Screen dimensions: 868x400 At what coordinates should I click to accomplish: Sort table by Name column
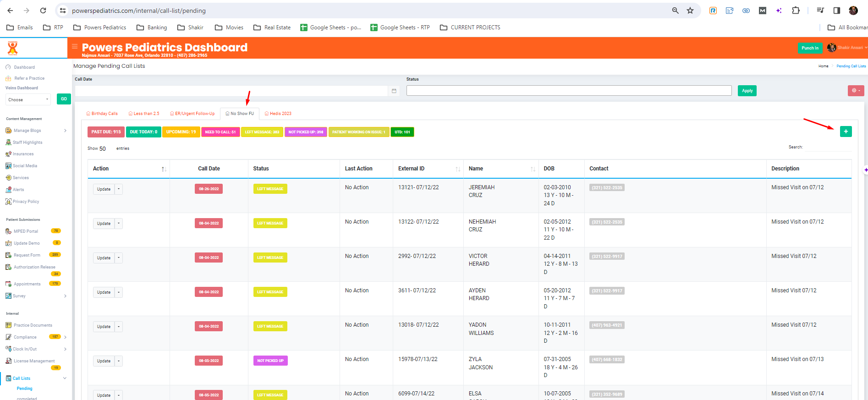click(x=533, y=169)
